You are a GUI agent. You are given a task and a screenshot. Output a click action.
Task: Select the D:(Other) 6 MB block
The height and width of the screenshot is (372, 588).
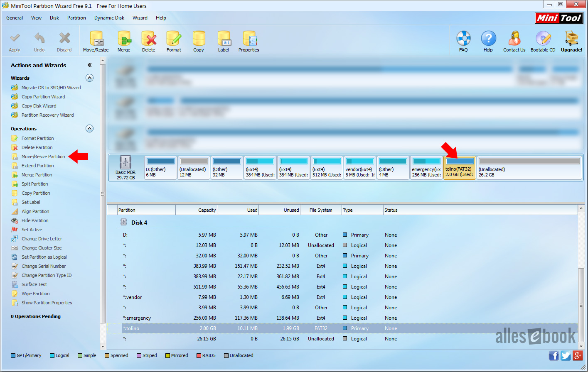point(160,168)
